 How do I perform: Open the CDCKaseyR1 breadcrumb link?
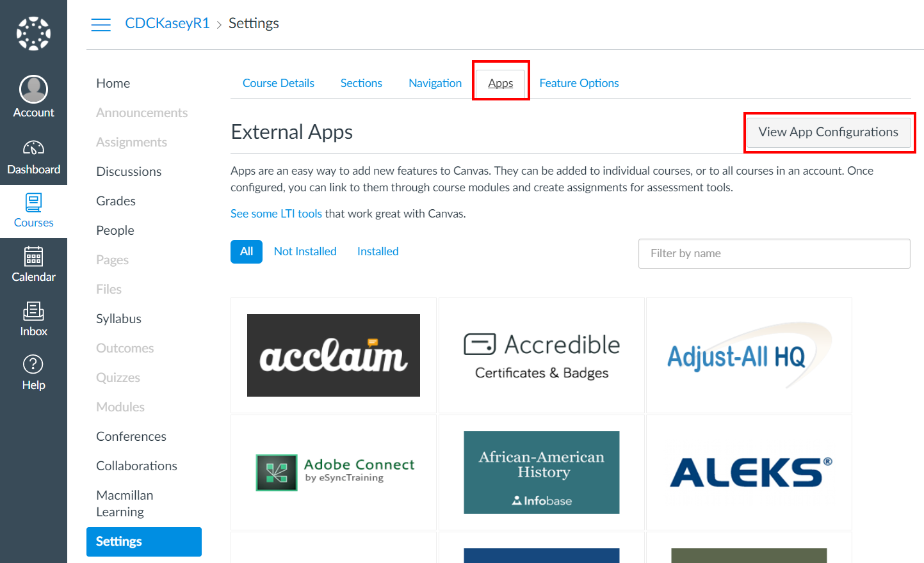pos(167,24)
